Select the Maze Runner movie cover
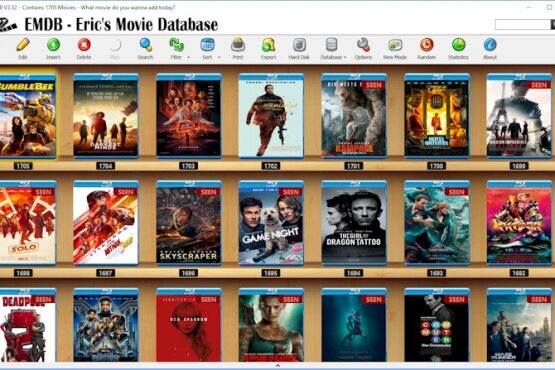 click(x=519, y=325)
